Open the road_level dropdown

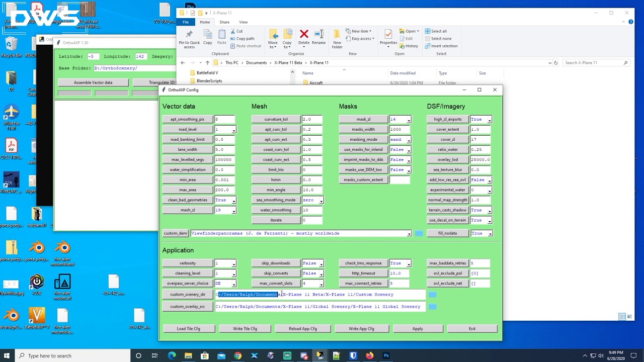[233, 130]
